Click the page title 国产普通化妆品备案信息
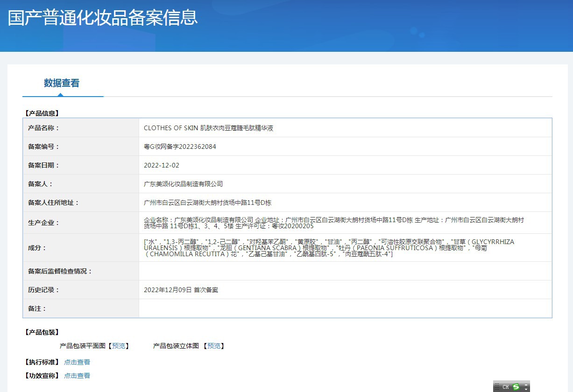Screen dimensions: 573x392 pos(103,17)
